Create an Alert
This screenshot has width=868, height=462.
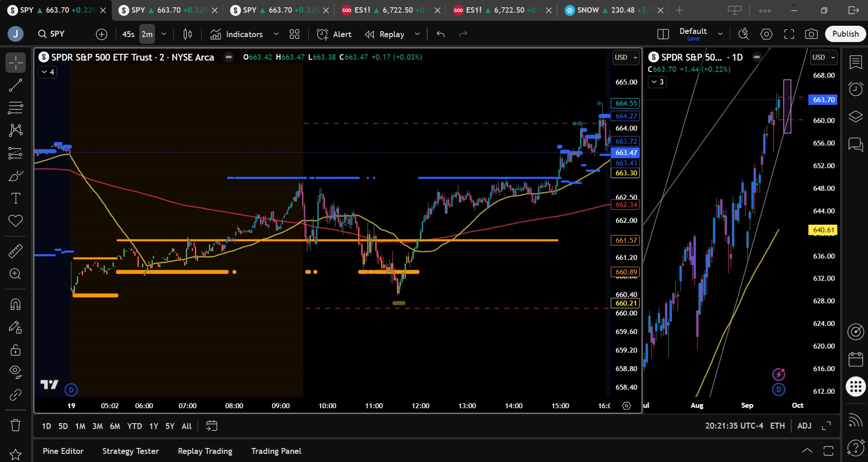pos(334,34)
